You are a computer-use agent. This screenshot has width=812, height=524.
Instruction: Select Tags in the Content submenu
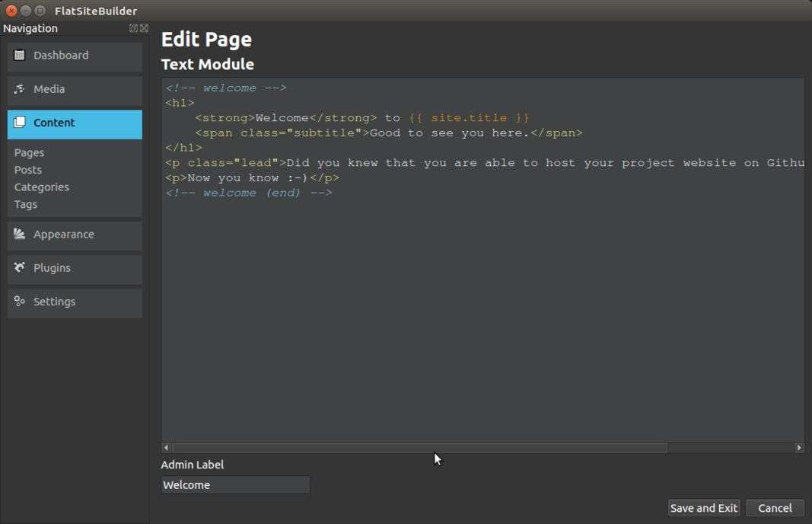click(x=26, y=204)
